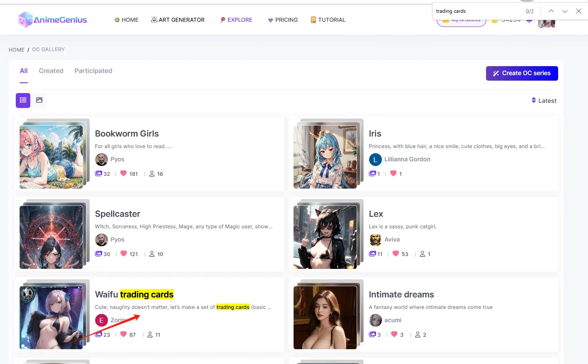The width and height of the screenshot is (588, 364).
Task: Click the heart icon on Spellcaster
Action: (x=124, y=253)
